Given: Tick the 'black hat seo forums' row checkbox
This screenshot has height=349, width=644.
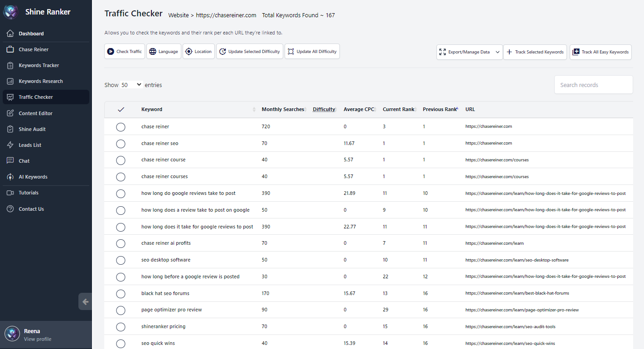Looking at the screenshot, I should tap(121, 294).
